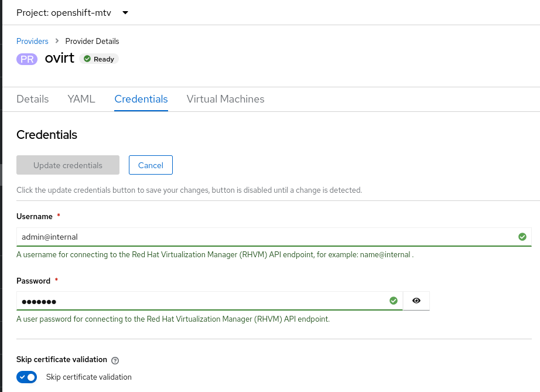
Task: Click the Project selector caret arrow
Action: coord(125,12)
